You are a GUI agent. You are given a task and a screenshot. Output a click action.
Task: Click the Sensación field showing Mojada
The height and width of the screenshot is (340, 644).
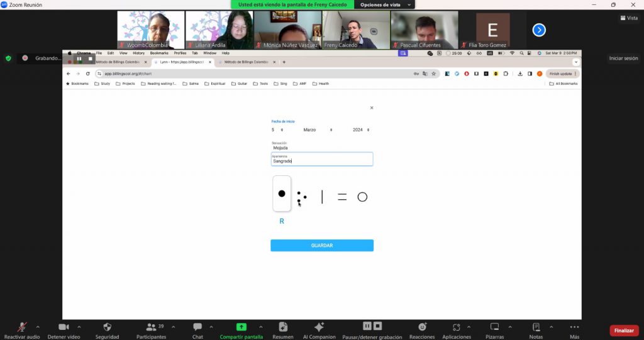[x=322, y=146]
